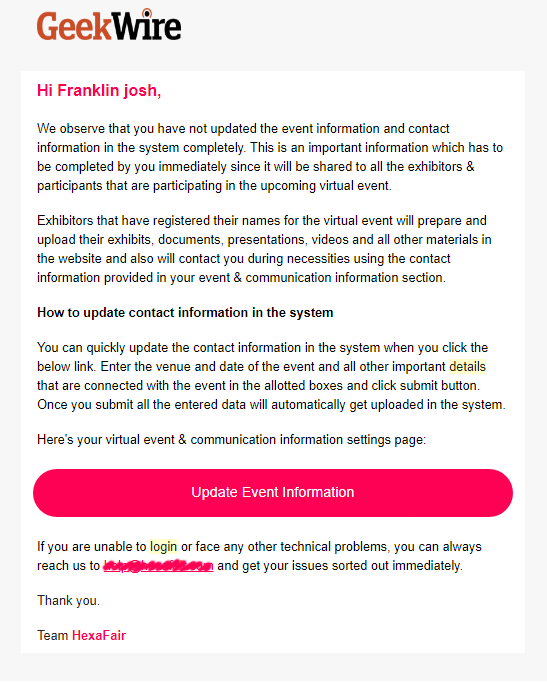Click the highlighted word "login"
This screenshot has width=547, height=684.
(164, 547)
